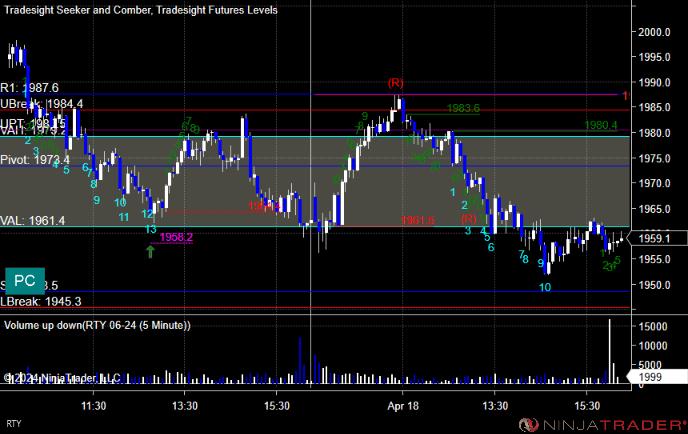Select the UBreak: 1984.4 level label

(x=42, y=104)
